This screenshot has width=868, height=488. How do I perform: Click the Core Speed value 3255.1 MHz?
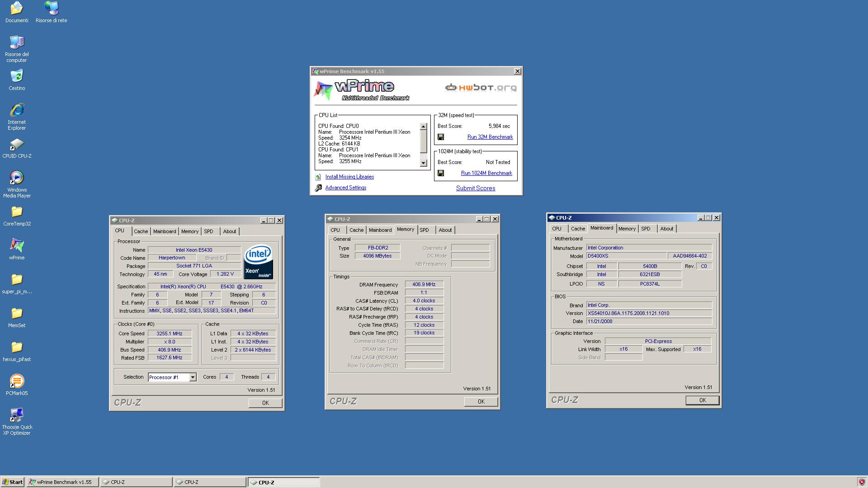170,333
